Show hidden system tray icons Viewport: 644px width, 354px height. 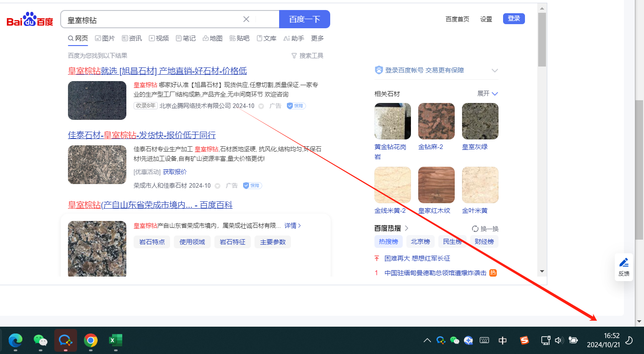427,340
